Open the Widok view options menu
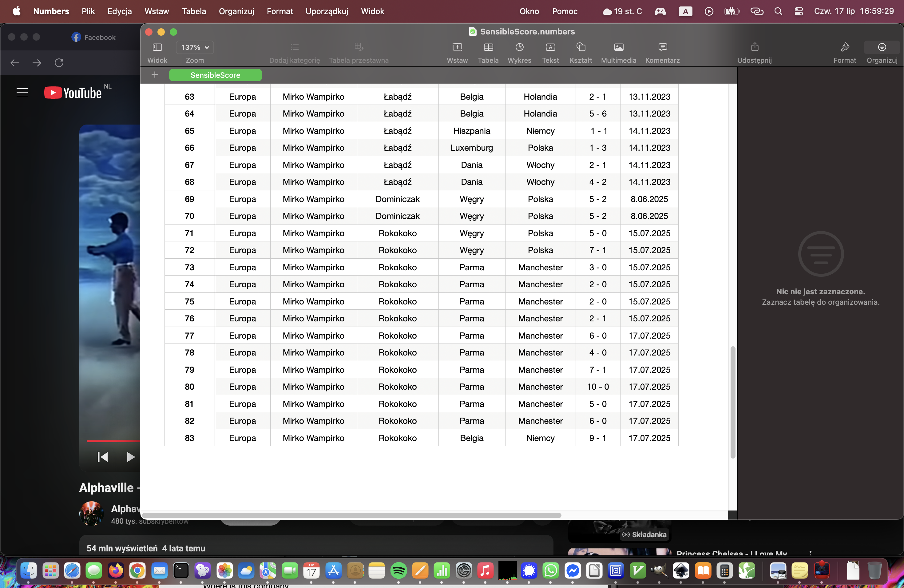Image resolution: width=904 pixels, height=588 pixels. click(157, 47)
